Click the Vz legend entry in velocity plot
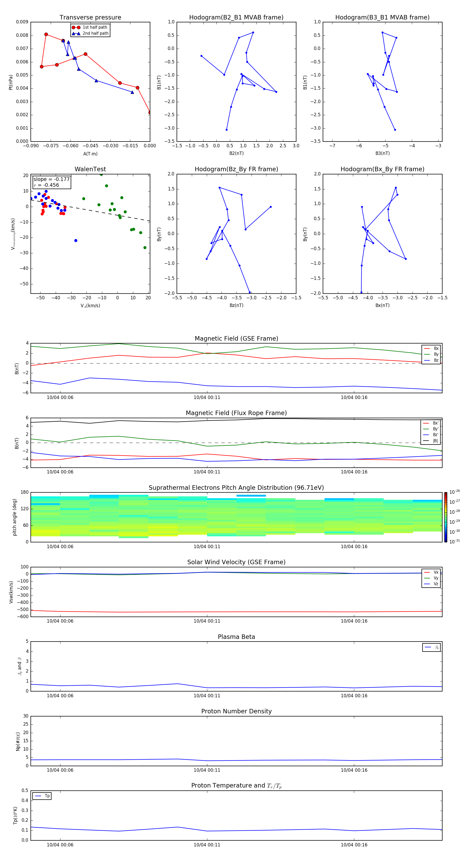Image resolution: width=473 pixels, height=868 pixels. tap(431, 584)
